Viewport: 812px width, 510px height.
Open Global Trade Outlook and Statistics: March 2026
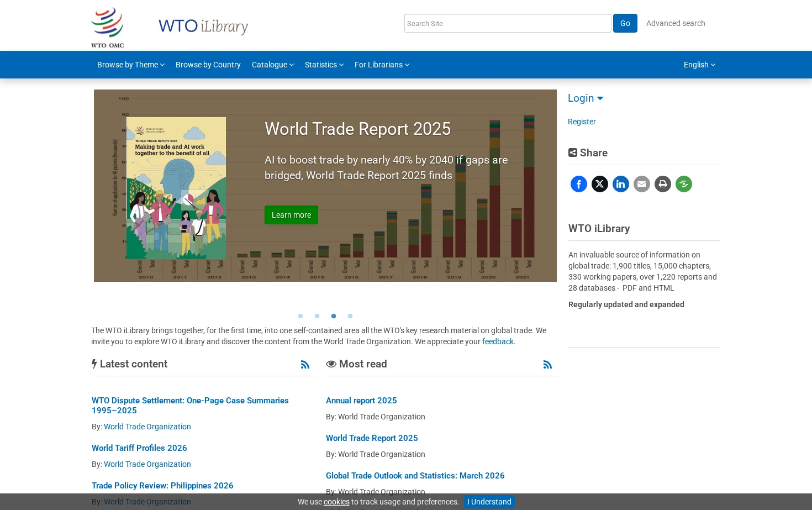(415, 476)
